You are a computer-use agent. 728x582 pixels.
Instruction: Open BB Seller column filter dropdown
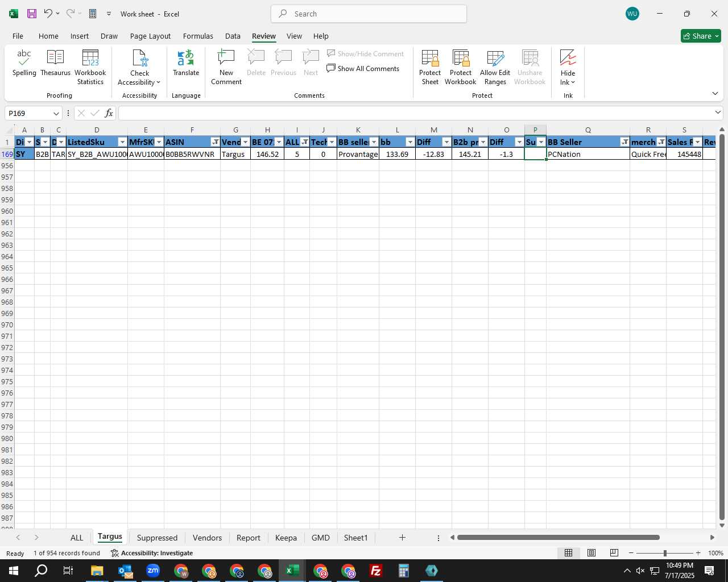point(625,142)
